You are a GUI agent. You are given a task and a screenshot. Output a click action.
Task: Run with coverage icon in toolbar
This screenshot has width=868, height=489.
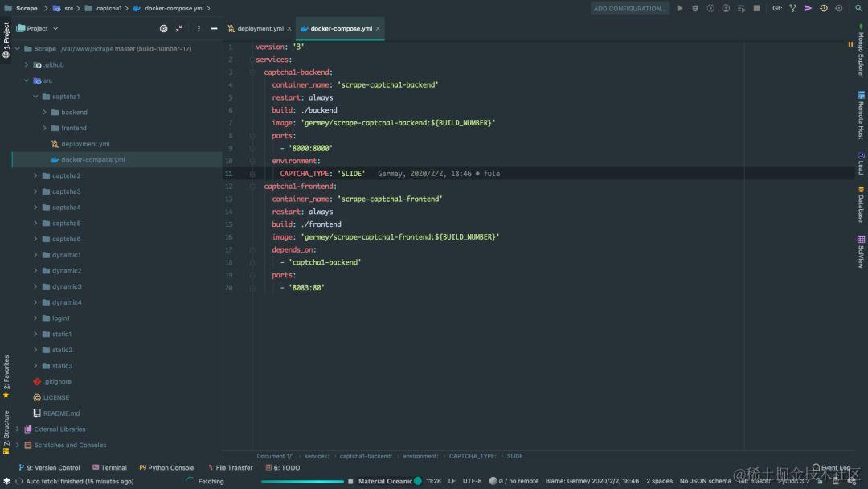pyautogui.click(x=710, y=8)
